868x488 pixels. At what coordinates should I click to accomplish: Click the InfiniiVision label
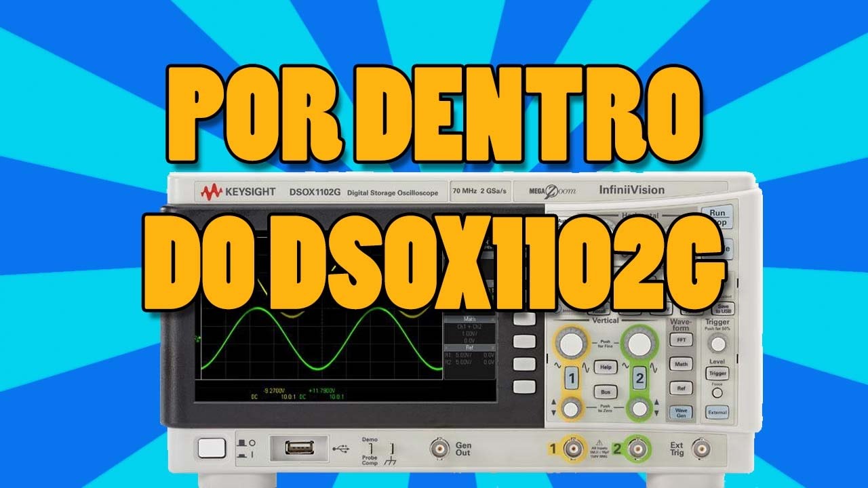click(x=632, y=190)
